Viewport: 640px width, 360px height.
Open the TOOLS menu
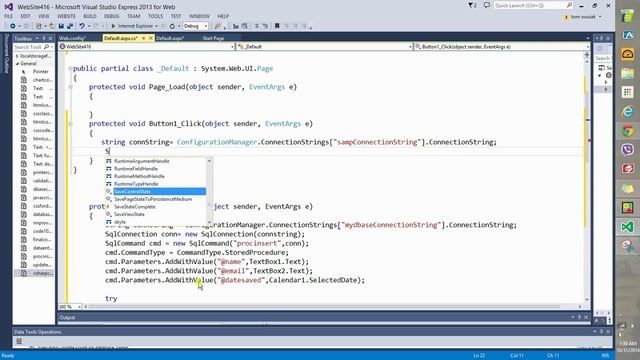coord(155,16)
